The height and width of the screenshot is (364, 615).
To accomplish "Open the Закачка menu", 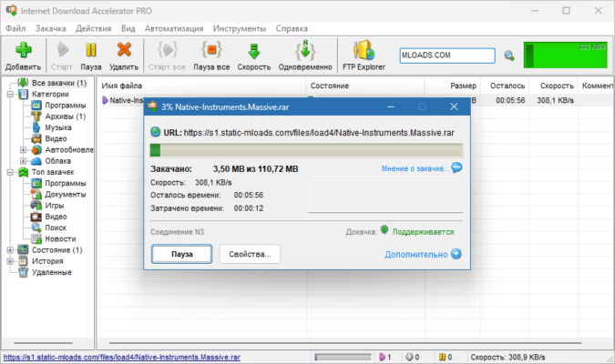I will [51, 28].
